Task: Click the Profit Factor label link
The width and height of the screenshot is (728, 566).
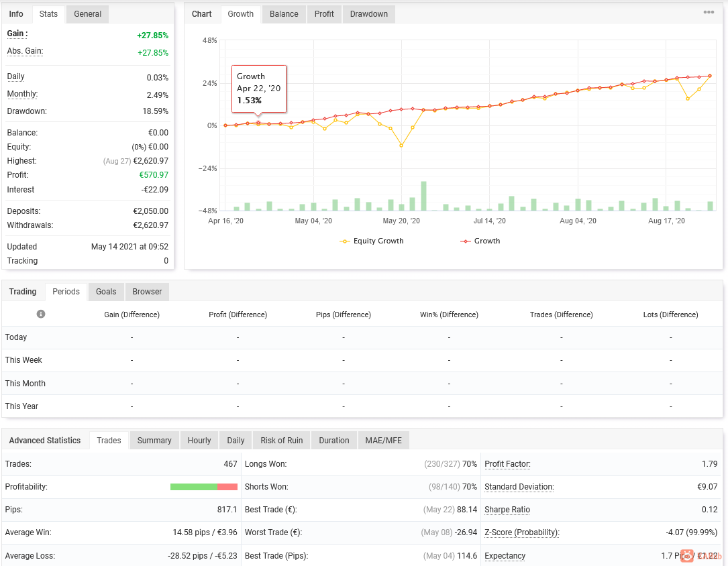Action: tap(507, 464)
